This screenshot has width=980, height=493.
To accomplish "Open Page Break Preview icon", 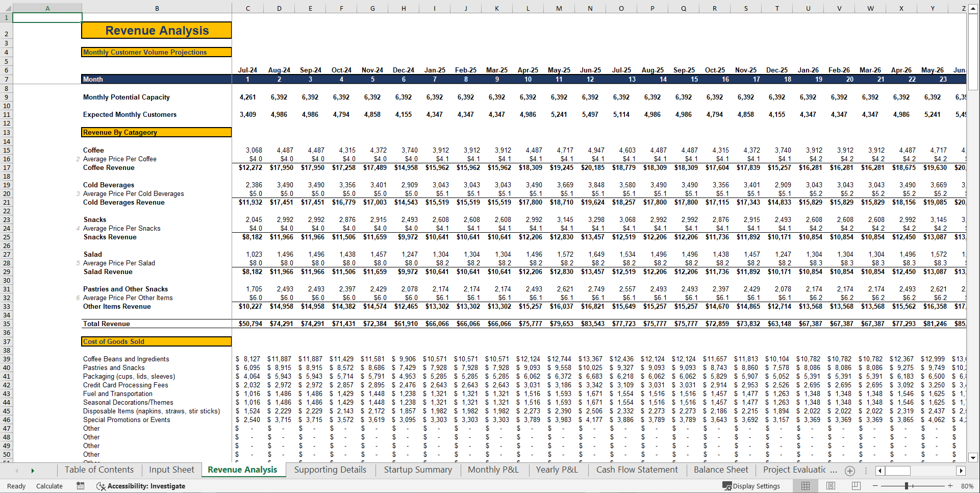I will [x=856, y=486].
